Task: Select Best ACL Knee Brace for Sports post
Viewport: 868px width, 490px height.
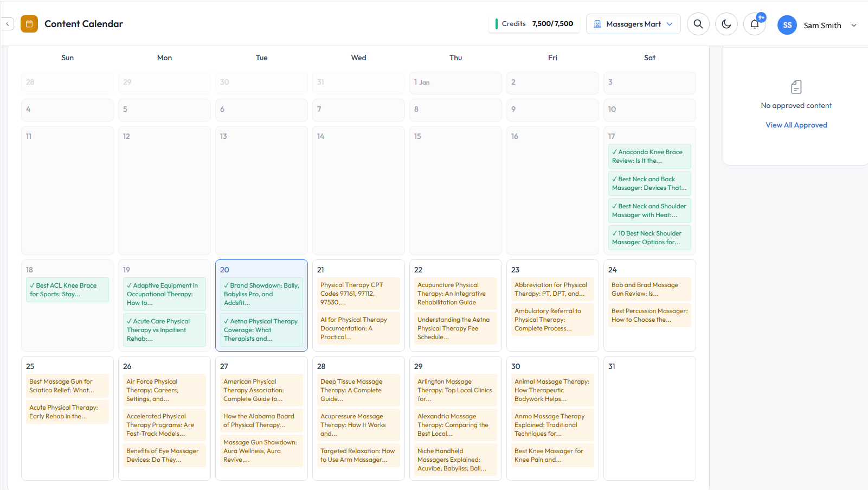Action: (67, 290)
